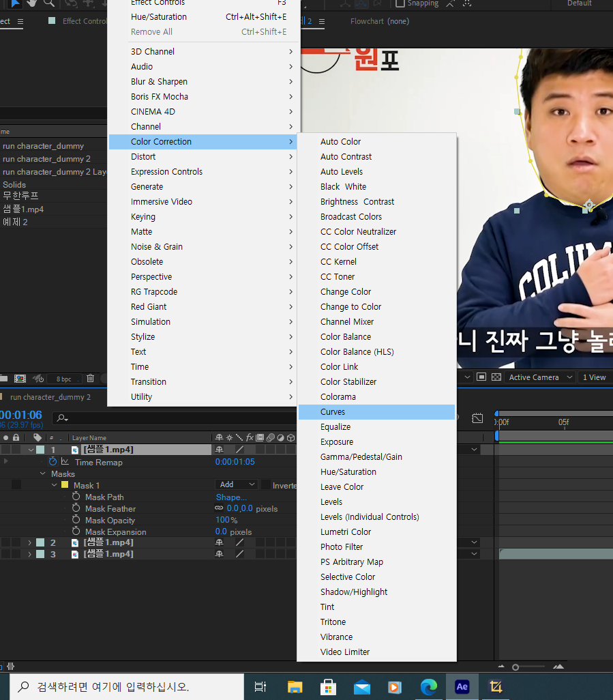Toggle quality switch on layer 3

[239, 554]
